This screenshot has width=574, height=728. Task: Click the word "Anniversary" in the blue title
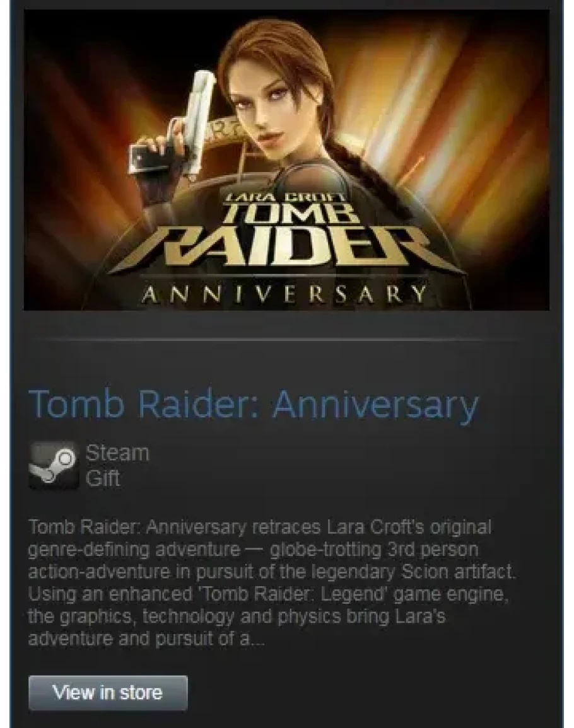click(375, 404)
